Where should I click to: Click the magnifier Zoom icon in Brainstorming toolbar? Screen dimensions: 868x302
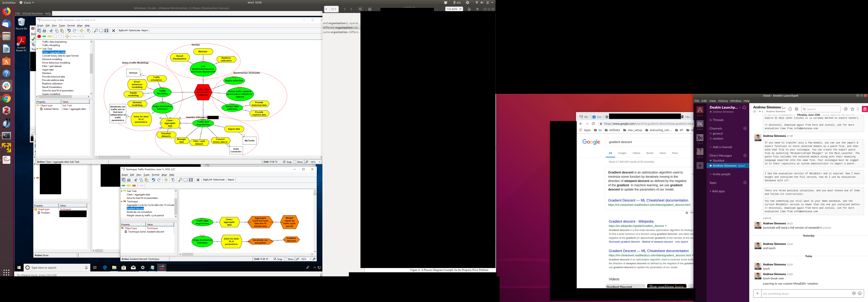[96, 31]
